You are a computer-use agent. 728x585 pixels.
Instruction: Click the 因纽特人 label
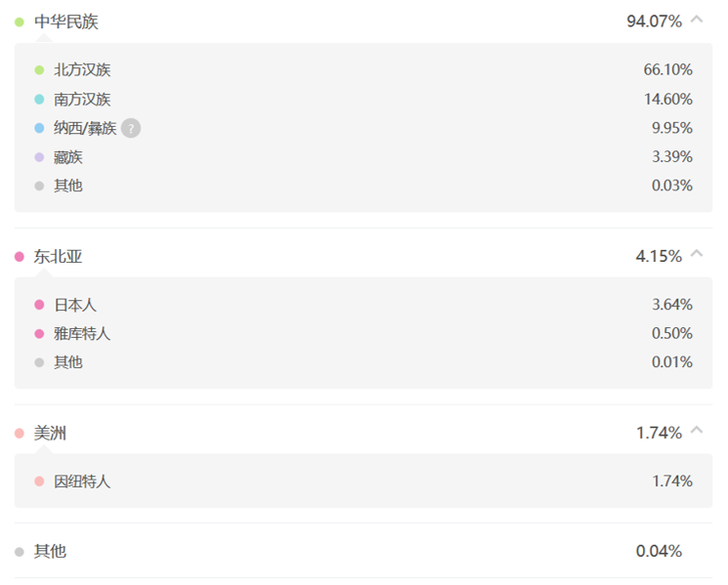point(82,481)
